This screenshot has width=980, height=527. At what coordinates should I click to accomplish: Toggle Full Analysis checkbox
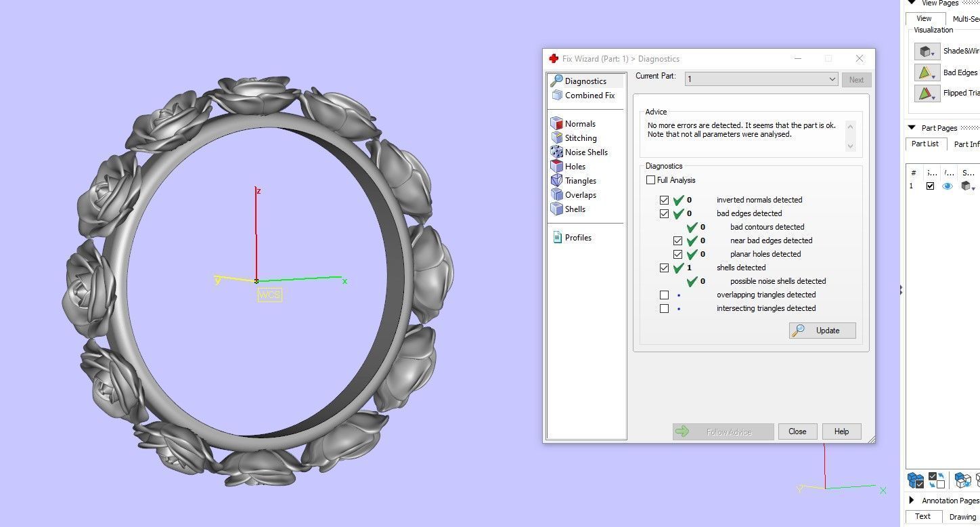[650, 180]
